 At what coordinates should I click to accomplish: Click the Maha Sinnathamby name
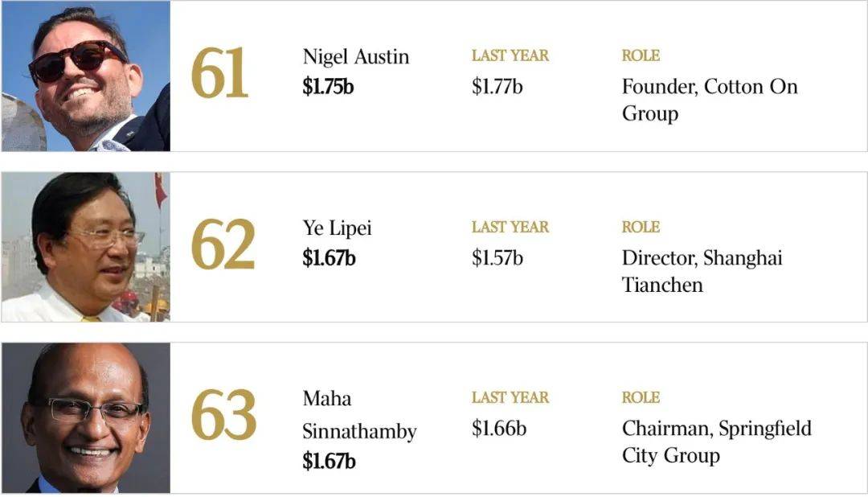click(x=359, y=415)
